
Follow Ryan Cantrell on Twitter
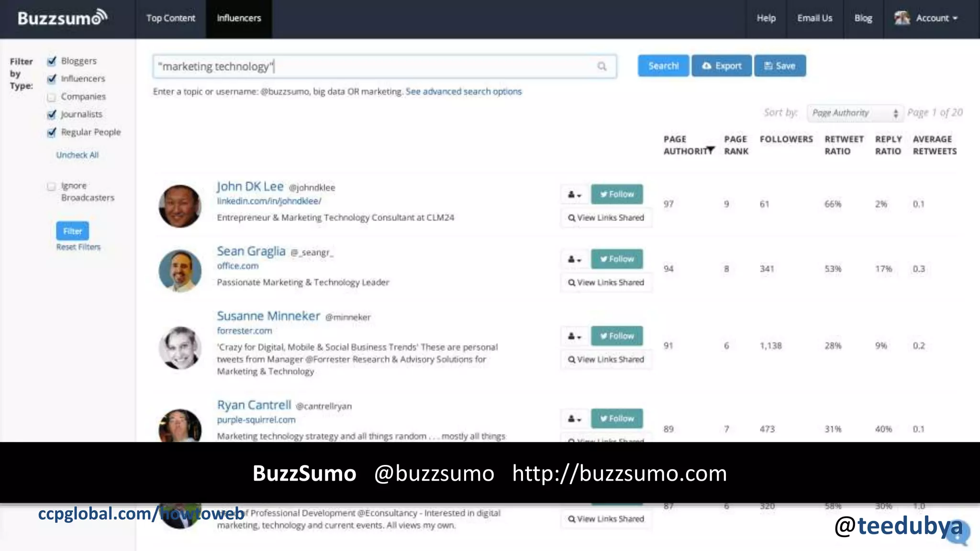click(617, 419)
